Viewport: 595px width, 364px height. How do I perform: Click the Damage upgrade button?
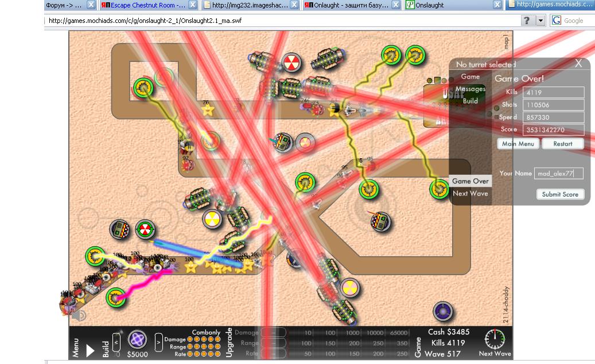[x=273, y=332]
